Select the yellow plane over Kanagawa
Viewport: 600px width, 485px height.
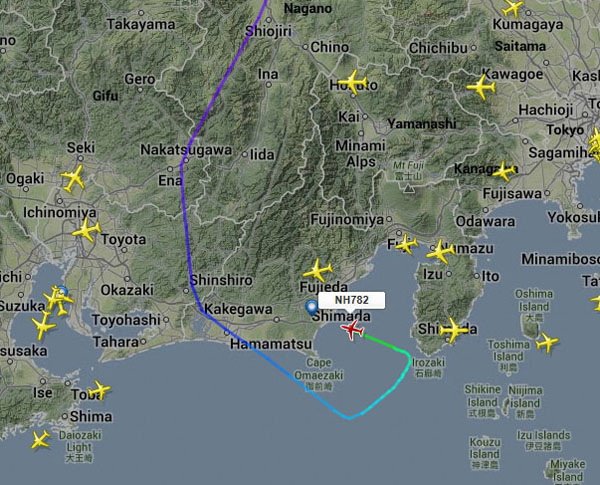[504, 171]
